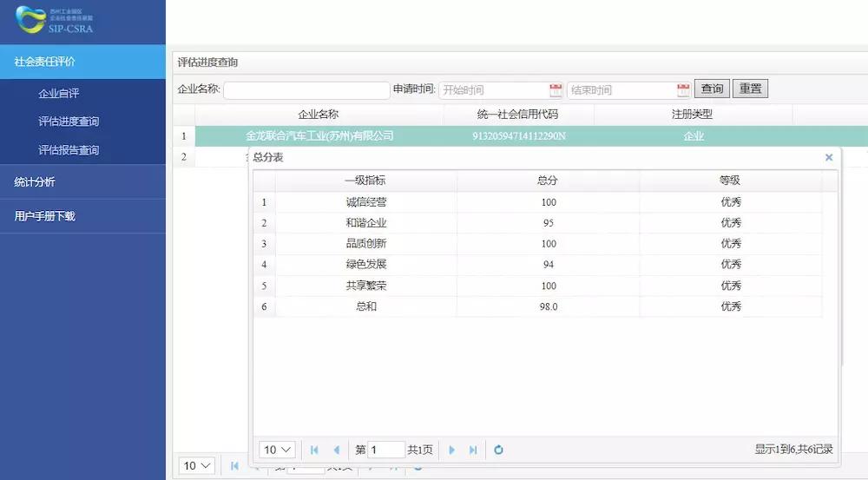
Task: Click score 95 in 和谐企业 row
Action: [548, 223]
